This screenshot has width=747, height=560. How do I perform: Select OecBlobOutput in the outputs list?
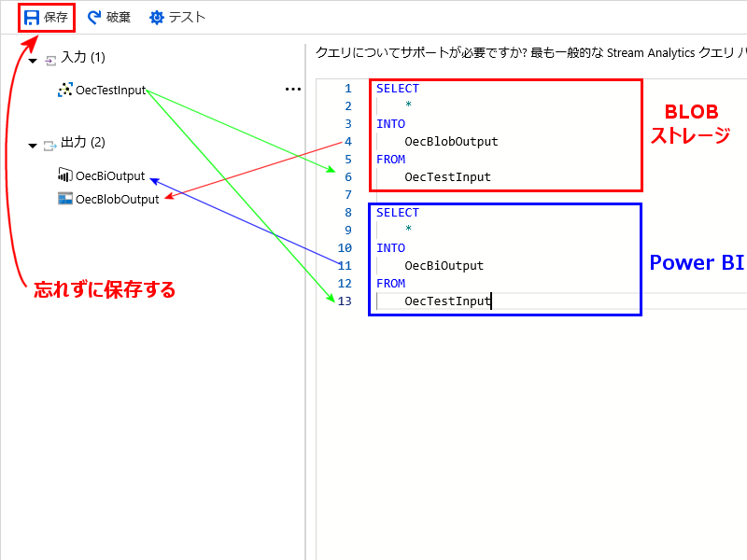118,199
